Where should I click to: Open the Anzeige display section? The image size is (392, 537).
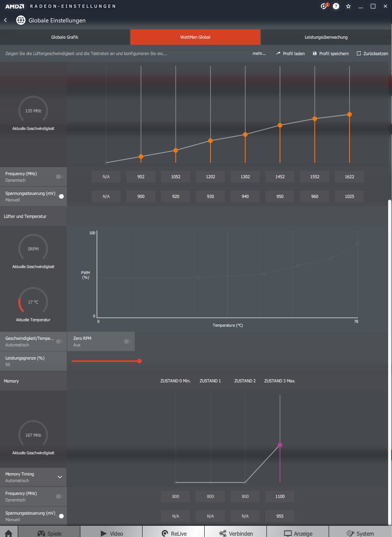pyautogui.click(x=298, y=533)
